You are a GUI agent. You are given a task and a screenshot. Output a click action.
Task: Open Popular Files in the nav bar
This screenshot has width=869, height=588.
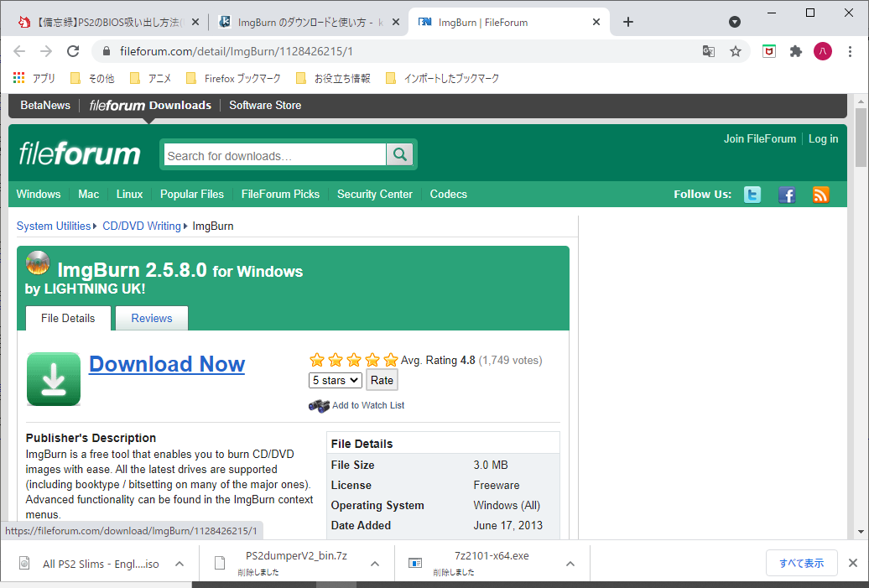click(x=192, y=195)
